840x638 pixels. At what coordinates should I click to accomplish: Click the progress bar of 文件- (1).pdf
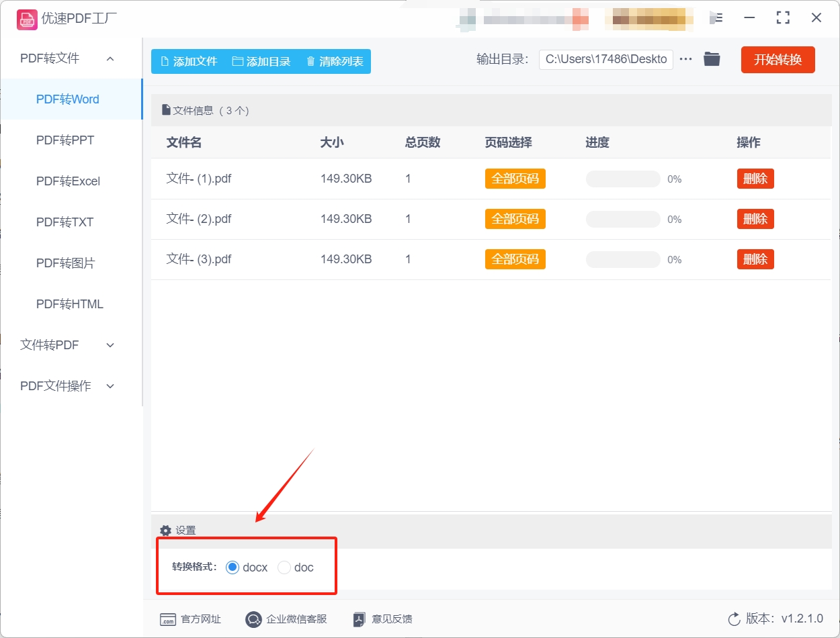(x=622, y=179)
